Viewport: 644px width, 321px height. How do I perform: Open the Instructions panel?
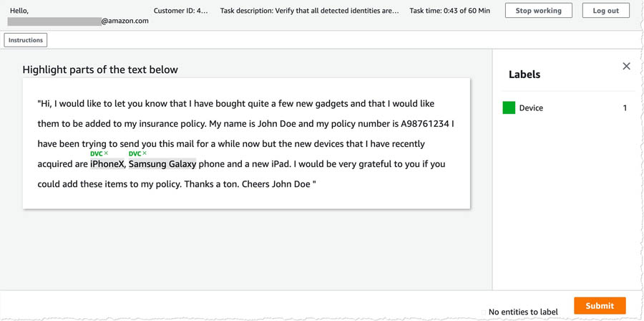26,40
